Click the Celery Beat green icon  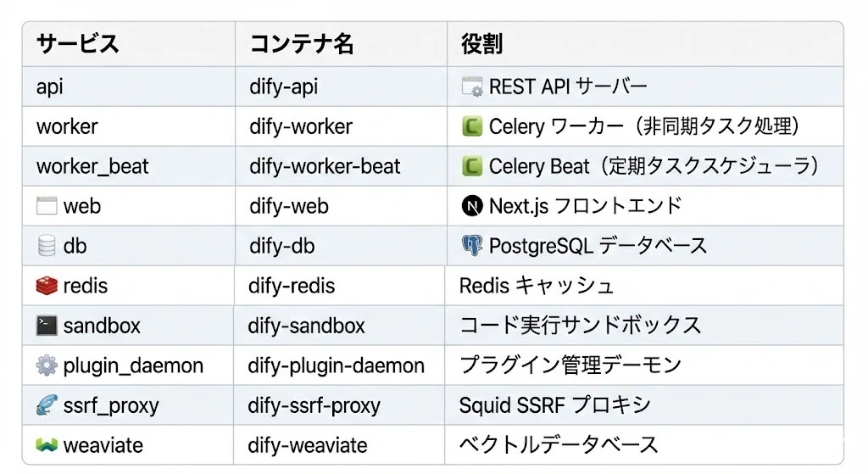click(x=471, y=166)
